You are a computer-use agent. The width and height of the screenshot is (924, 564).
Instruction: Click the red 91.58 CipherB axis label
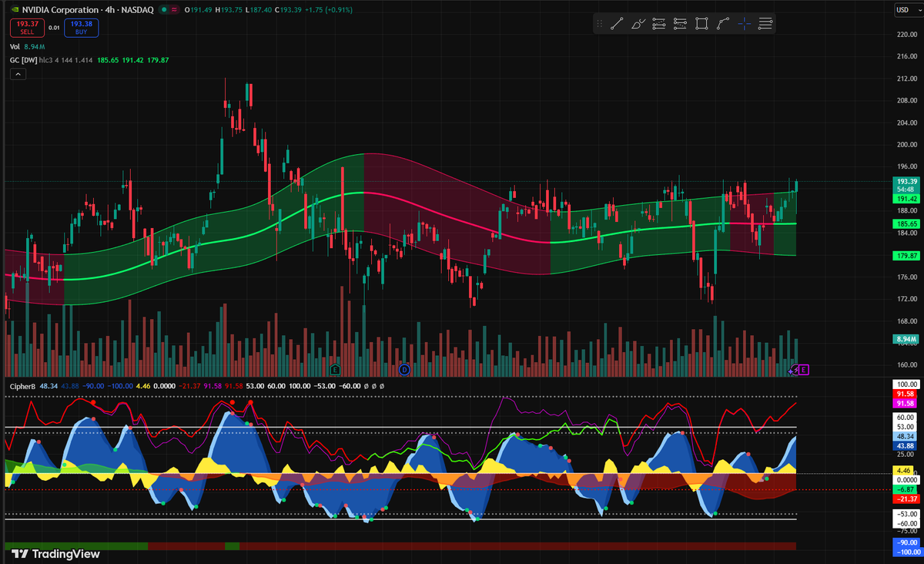pos(905,394)
